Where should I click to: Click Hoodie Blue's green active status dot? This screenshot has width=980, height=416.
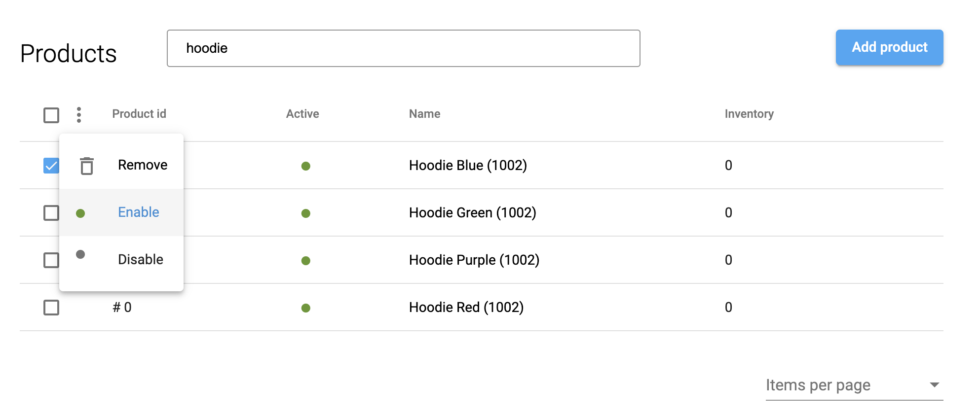[x=305, y=166]
